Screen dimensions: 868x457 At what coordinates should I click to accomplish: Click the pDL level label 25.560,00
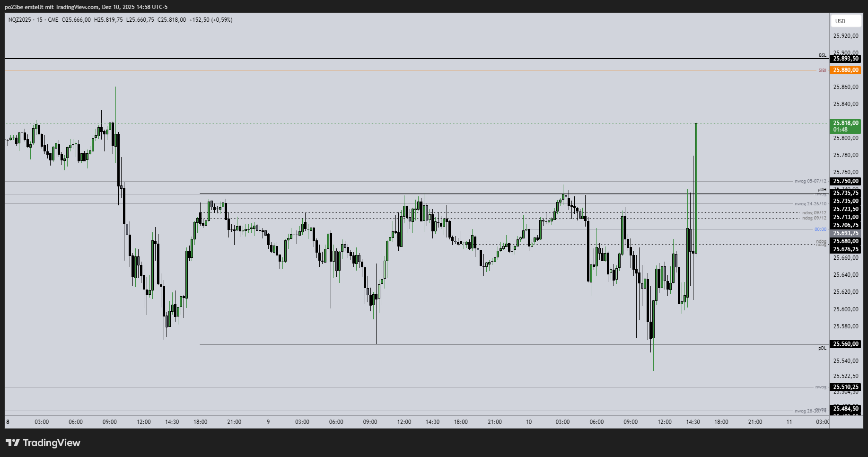[x=846, y=344]
